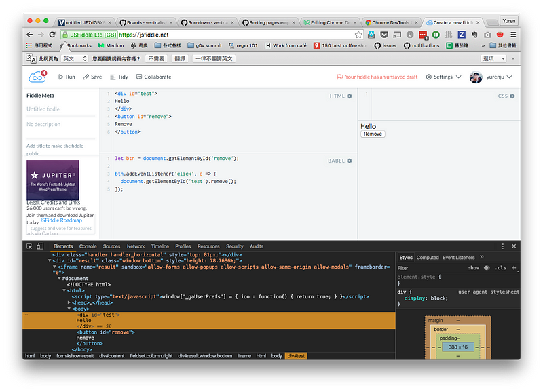The height and width of the screenshot is (392, 543).
Task: Open the Settings dropdown
Action: tap(443, 77)
